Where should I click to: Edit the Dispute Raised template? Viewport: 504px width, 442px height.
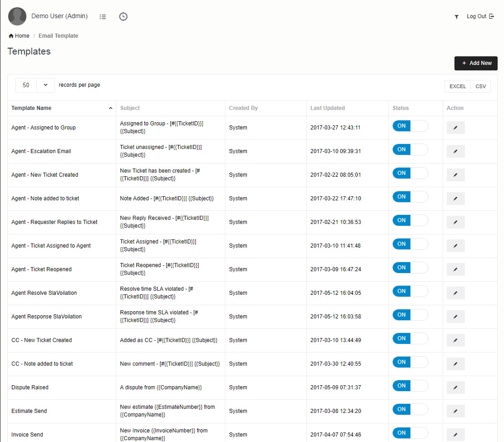click(x=455, y=387)
